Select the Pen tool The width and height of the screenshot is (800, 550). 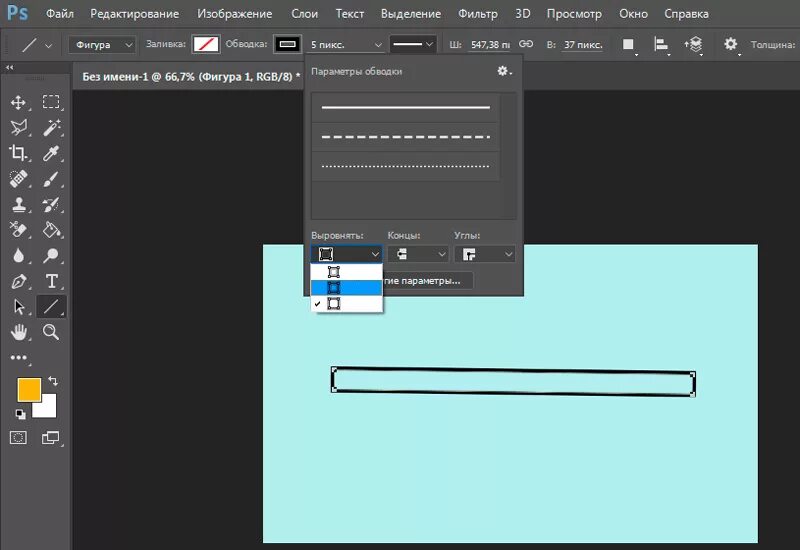(18, 281)
